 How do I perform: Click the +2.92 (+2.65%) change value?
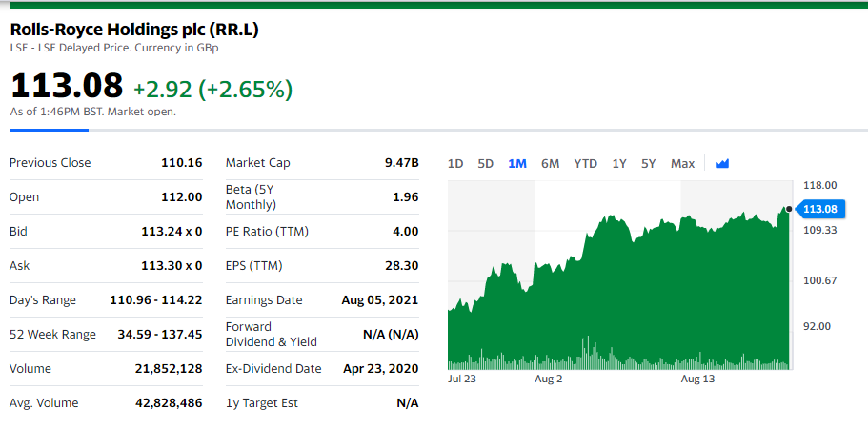(x=213, y=90)
